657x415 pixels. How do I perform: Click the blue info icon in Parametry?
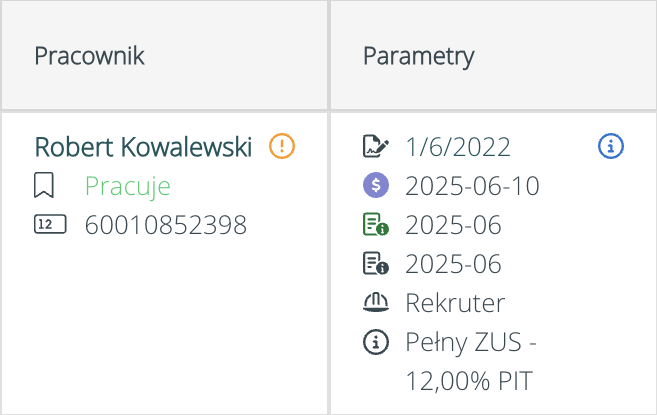pos(610,147)
